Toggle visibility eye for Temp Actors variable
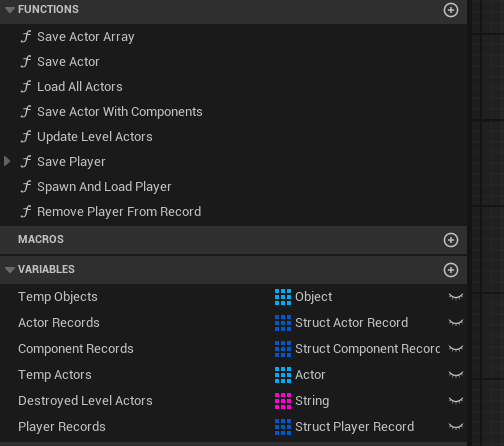 tap(456, 374)
